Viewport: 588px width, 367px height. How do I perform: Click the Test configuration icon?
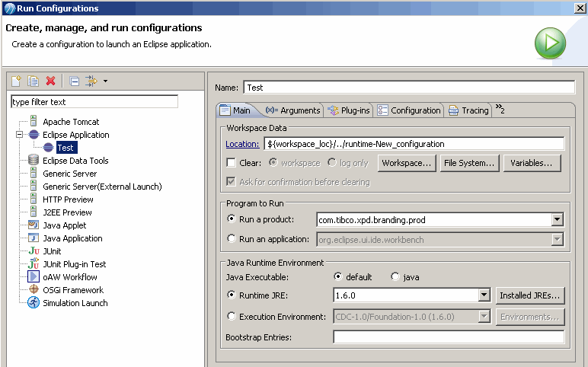49,148
